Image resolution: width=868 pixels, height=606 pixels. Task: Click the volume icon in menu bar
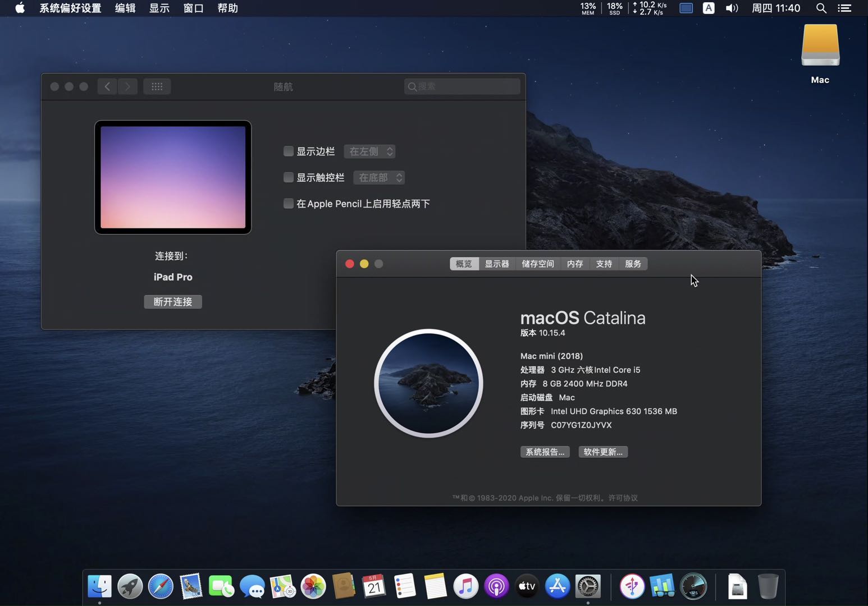pos(732,8)
